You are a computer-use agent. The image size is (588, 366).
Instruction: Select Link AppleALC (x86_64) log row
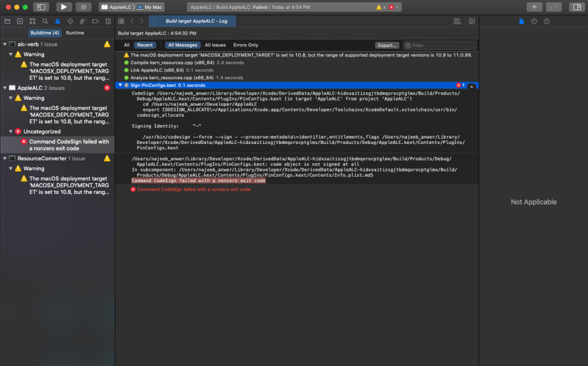tap(297, 70)
